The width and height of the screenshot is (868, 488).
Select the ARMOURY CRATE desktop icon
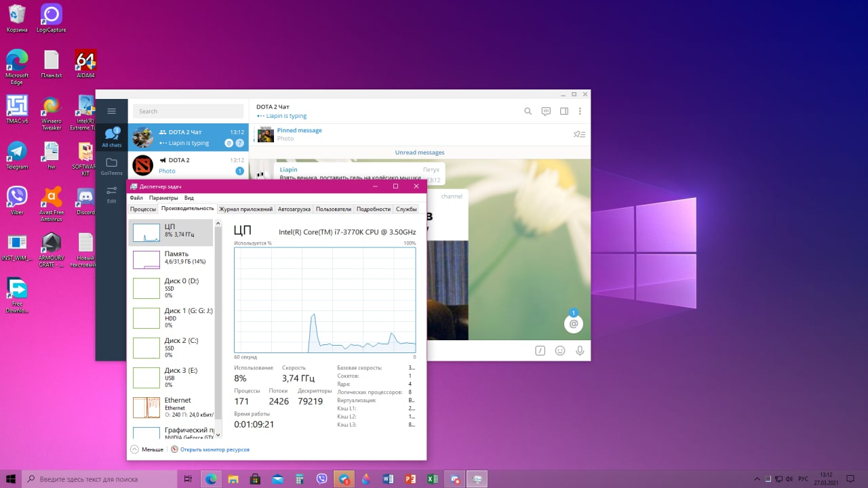click(x=52, y=250)
